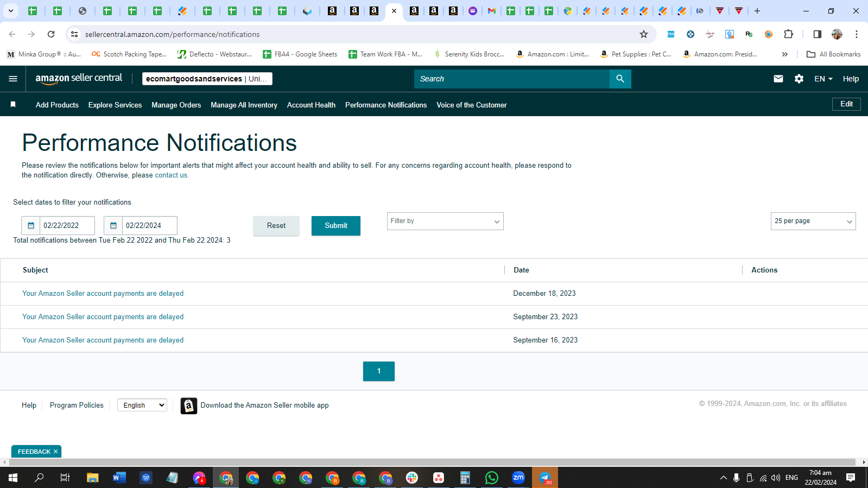868x488 pixels.
Task: Open the FBA4 - Google Sheets bookmark
Action: coord(300,54)
